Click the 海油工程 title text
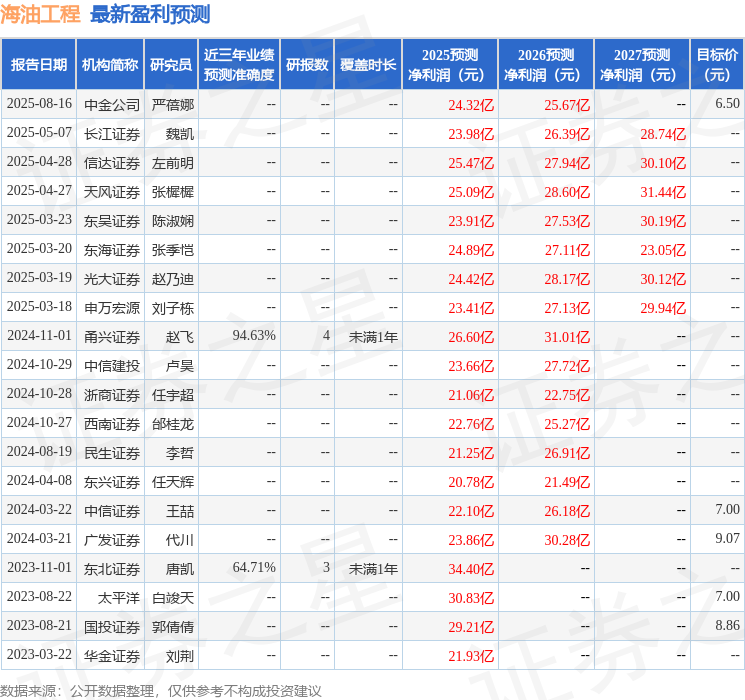The width and height of the screenshot is (745, 700). (40, 14)
